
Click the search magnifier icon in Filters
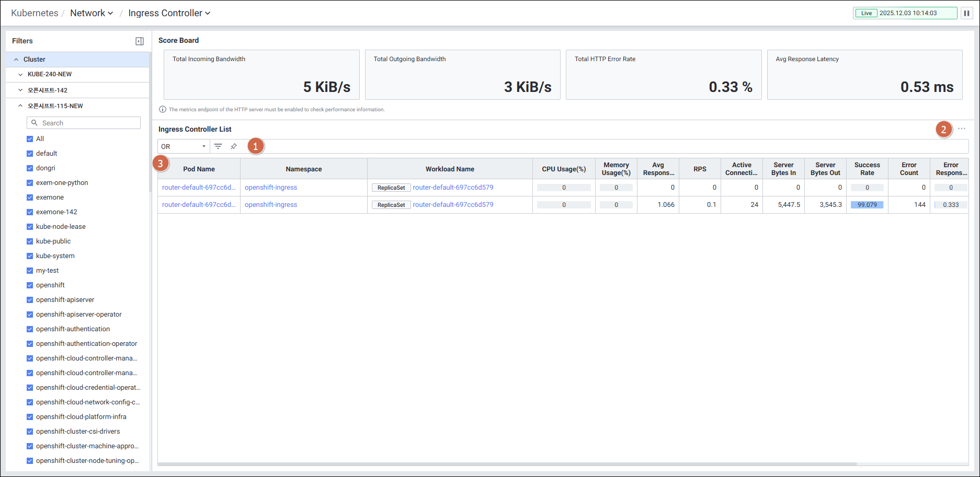click(x=35, y=123)
